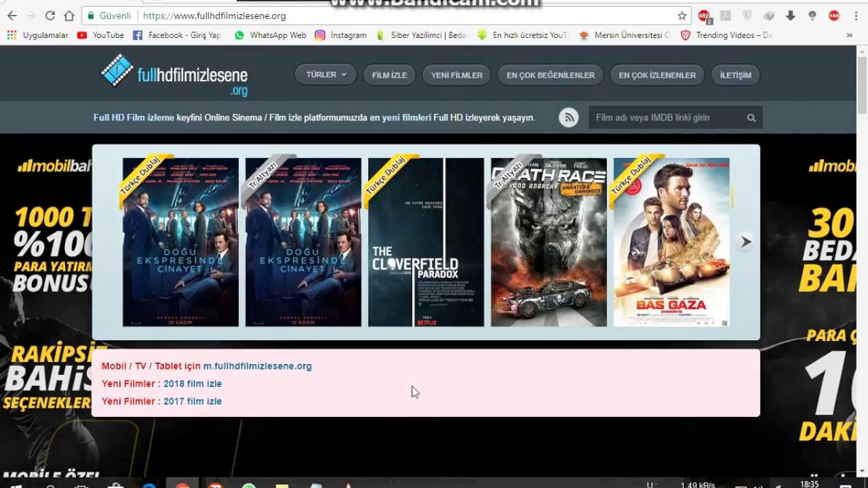Open The Cloverfield Paradox poster

click(426, 242)
